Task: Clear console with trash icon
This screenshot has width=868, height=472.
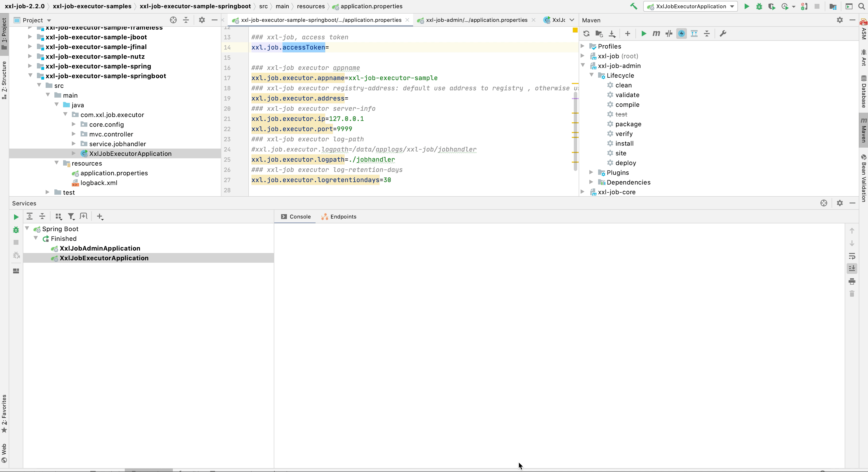Action: tap(852, 294)
